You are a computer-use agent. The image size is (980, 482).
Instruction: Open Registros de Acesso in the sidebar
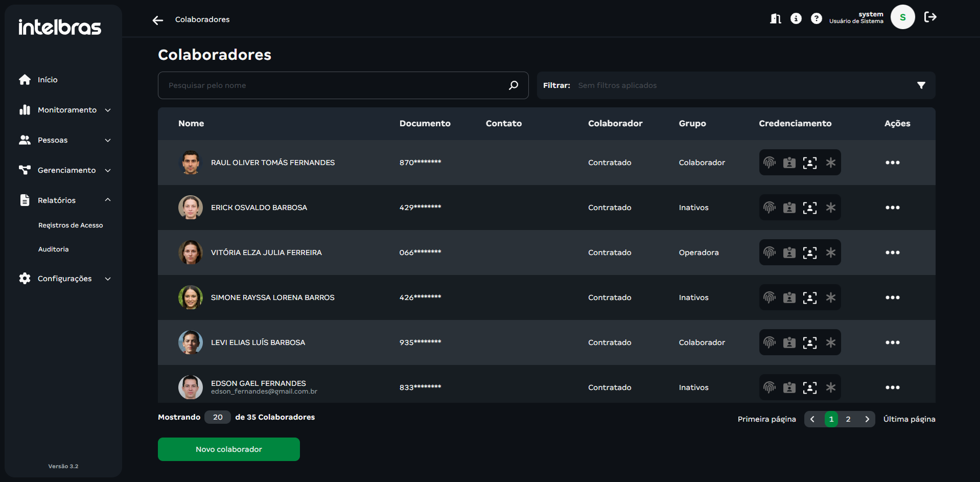click(x=71, y=225)
